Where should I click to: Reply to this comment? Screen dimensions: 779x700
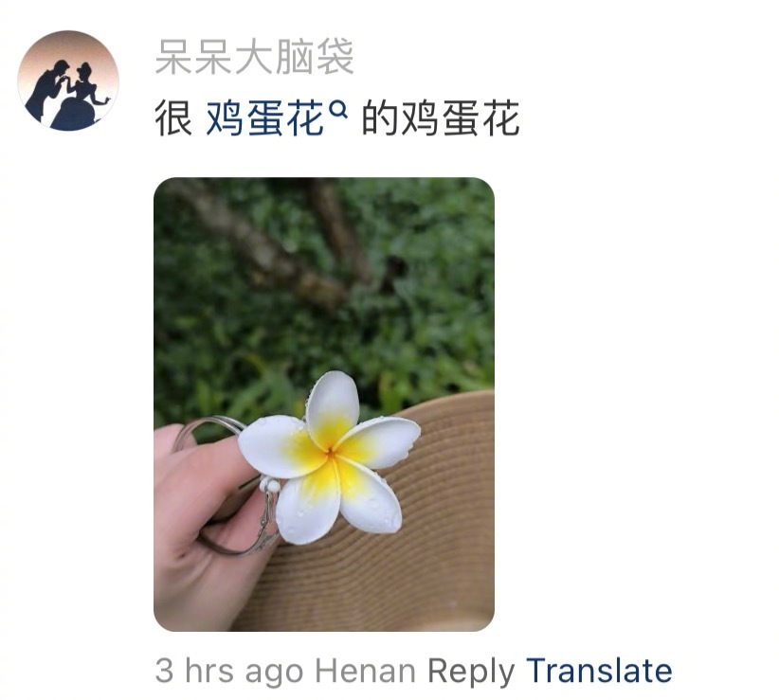(x=471, y=672)
